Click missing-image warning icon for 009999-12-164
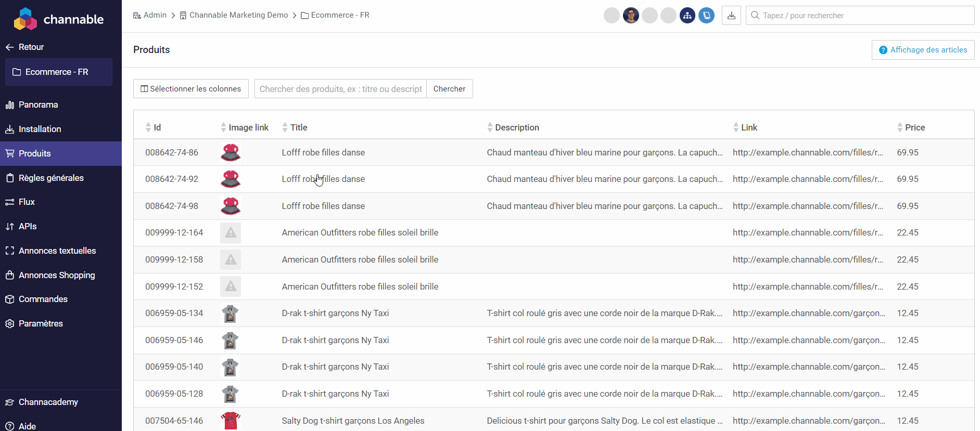 pos(231,233)
